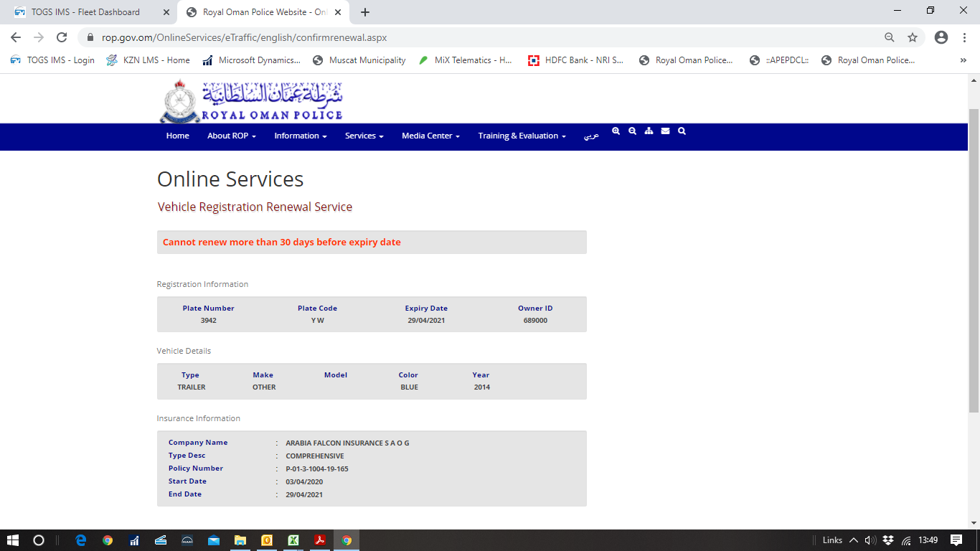Click the site search magnifier icon
Screen dimensions: 980x551
tap(682, 131)
